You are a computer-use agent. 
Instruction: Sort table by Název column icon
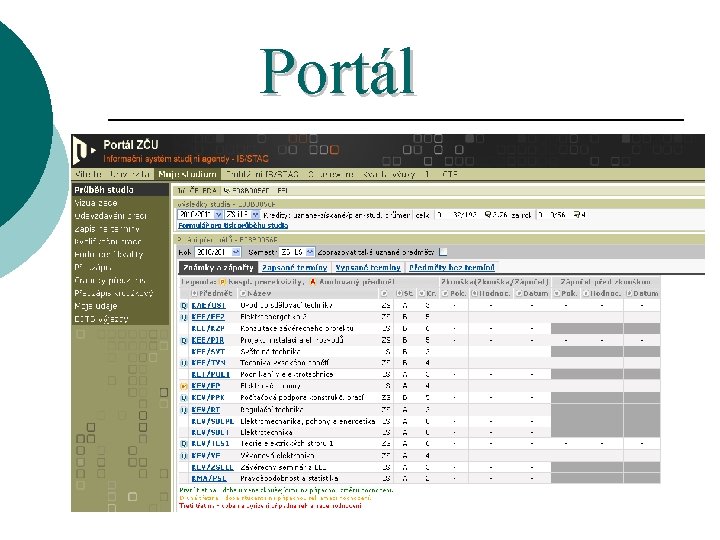[x=243, y=293]
